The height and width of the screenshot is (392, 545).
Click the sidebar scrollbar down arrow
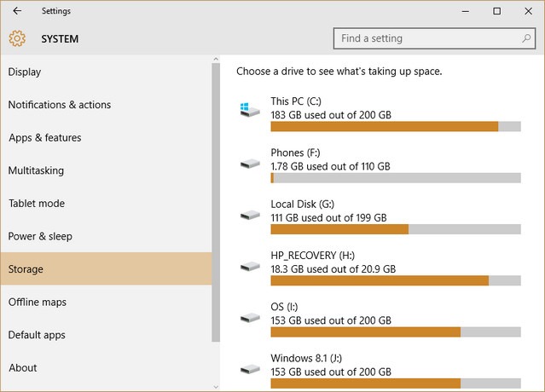pos(216,387)
